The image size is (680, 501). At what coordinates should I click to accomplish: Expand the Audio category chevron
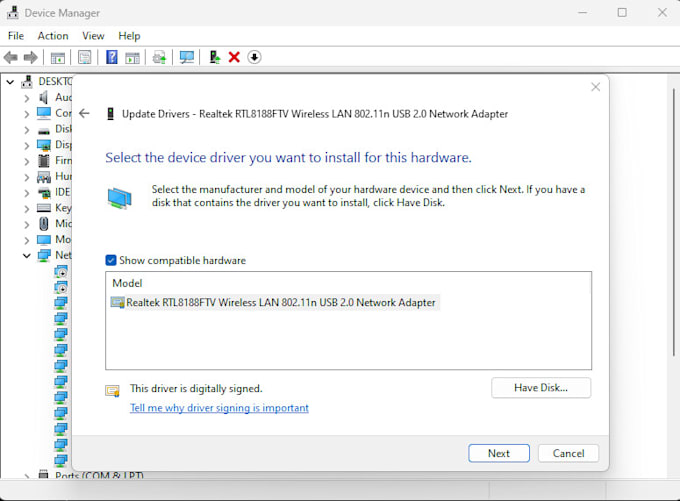(x=26, y=98)
